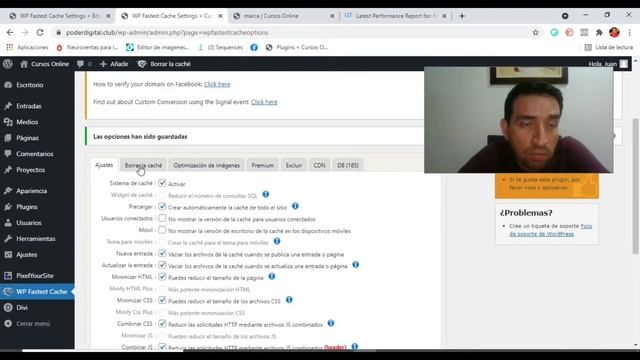Click Añadir new content button

(114, 64)
